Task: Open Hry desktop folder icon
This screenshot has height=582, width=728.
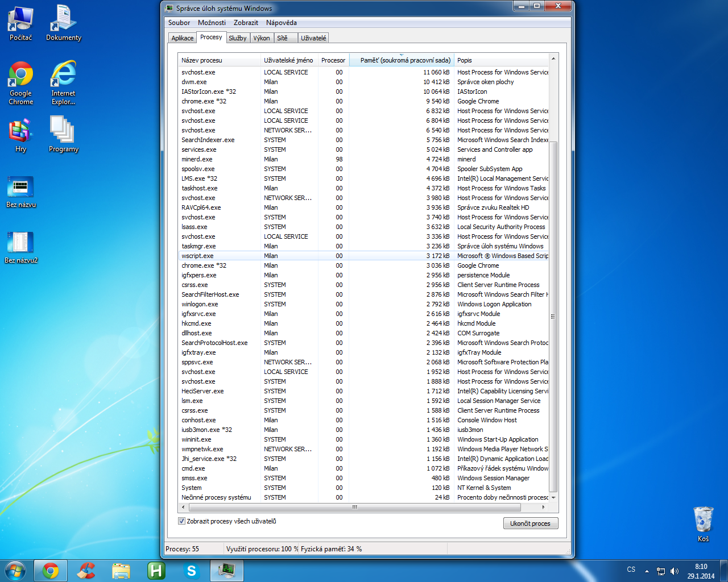Action: 20,135
